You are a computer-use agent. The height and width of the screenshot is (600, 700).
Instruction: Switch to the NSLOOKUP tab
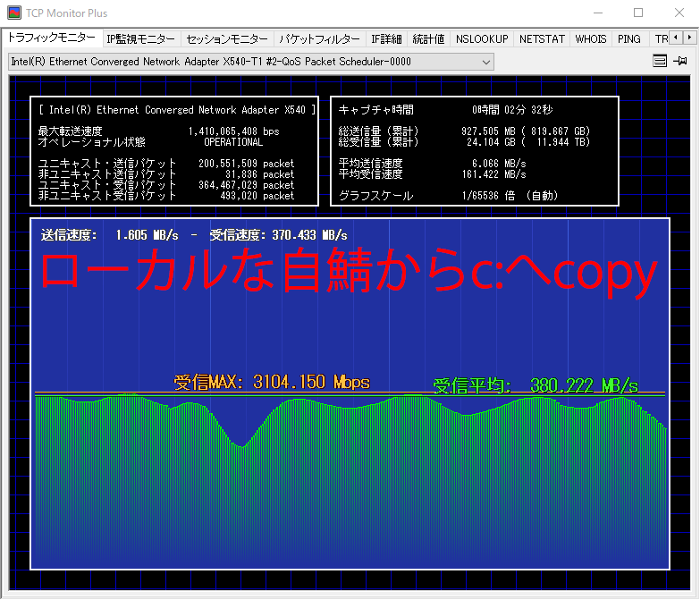point(481,39)
